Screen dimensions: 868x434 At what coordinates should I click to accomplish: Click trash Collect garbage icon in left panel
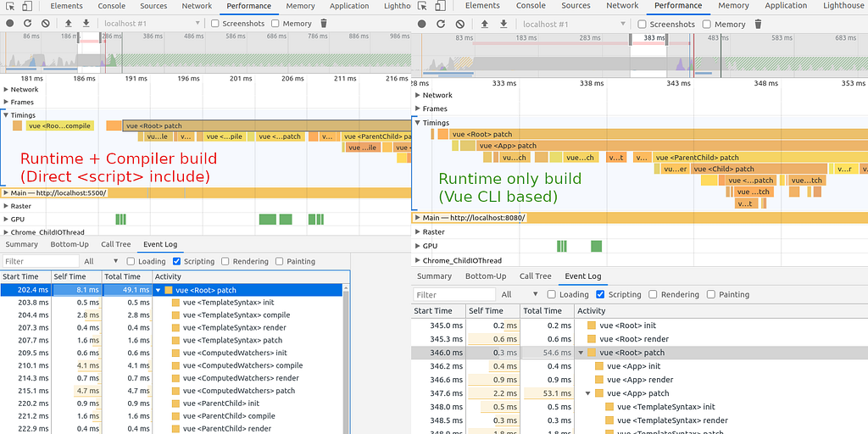coord(324,23)
